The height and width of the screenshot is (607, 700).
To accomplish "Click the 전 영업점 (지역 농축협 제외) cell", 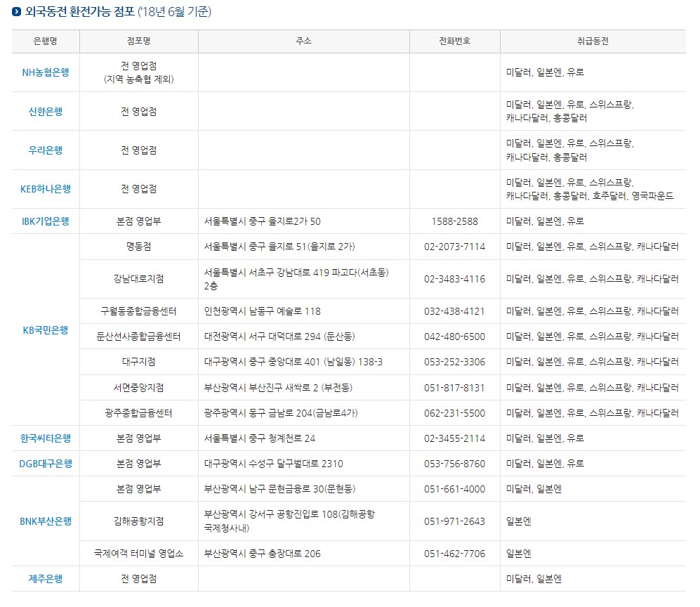I will click(x=139, y=72).
